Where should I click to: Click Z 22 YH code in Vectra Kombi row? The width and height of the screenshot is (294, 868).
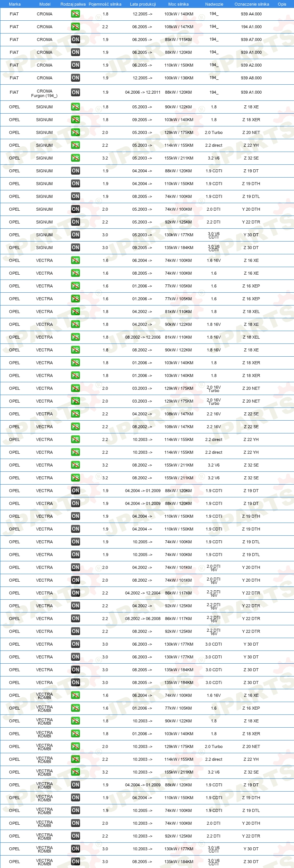tap(251, 759)
